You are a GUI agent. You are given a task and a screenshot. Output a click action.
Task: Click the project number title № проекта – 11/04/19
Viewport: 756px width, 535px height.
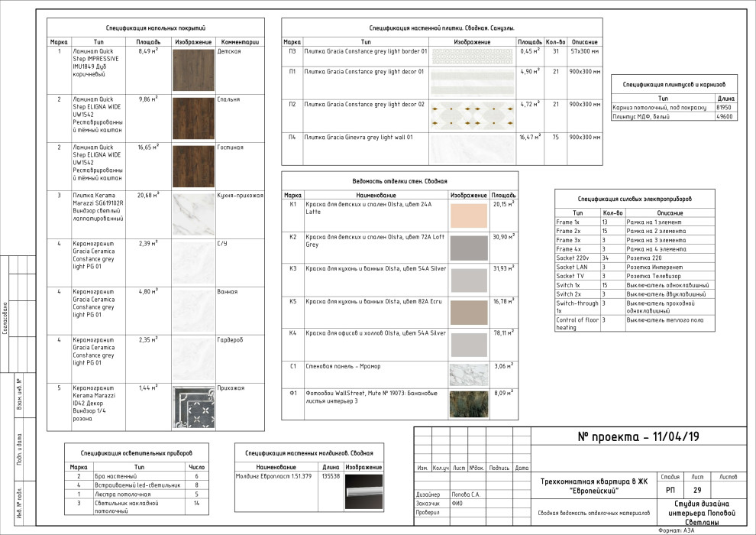point(638,437)
